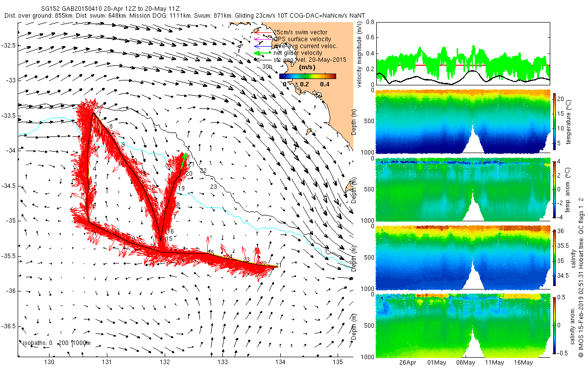
Task: Select the 'sfc geo. vel. 20-May-2015' legend label
Action: click(x=310, y=59)
